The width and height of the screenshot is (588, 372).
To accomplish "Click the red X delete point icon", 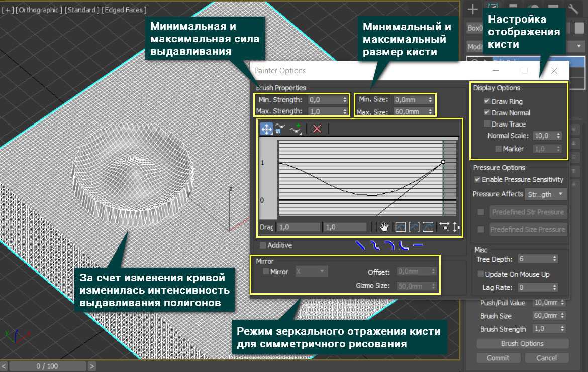I will click(317, 129).
